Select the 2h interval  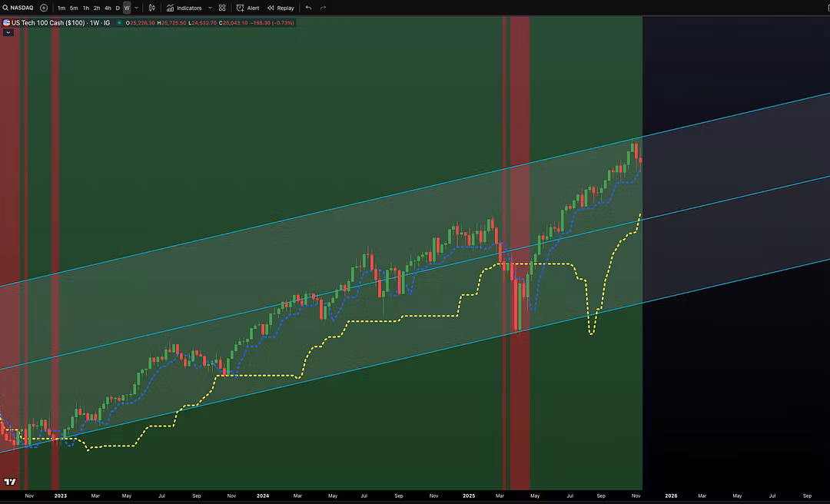point(97,8)
